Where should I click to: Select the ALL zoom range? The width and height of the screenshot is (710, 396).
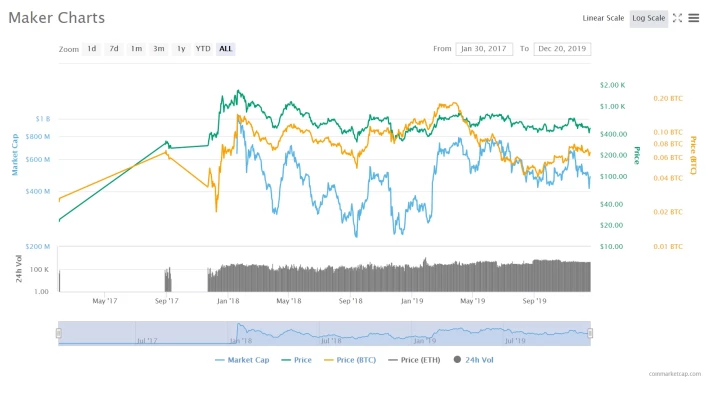[x=225, y=49]
